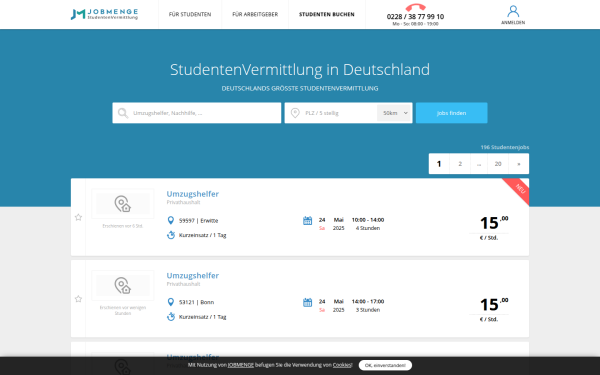Click the clock icon beside Kurzeinsatz in Erwitte job
Screen dimensions: 600x375
coord(171,235)
